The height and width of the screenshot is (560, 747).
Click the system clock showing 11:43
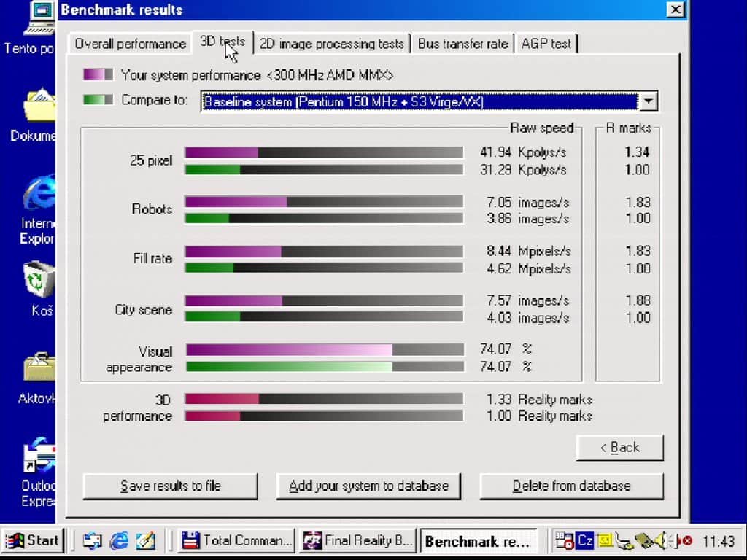719,542
